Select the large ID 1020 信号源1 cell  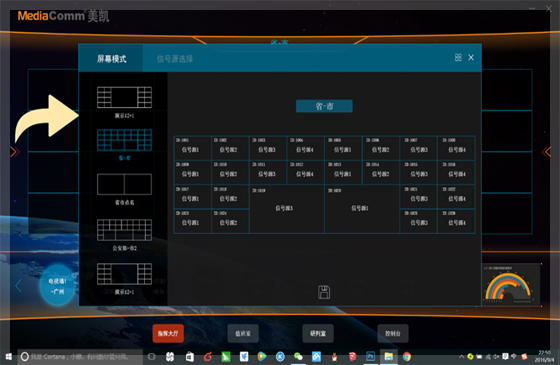(x=362, y=209)
